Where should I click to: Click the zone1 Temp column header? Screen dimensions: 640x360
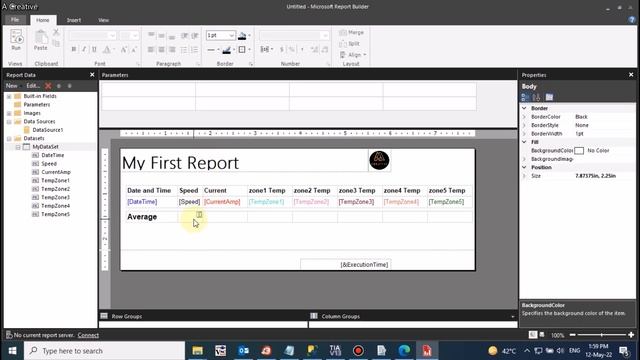click(269, 191)
